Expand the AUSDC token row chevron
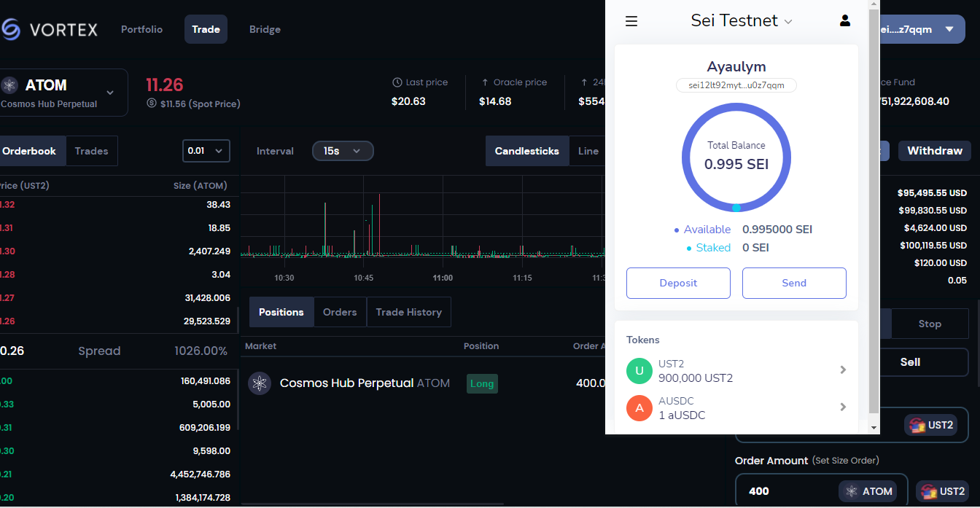The height and width of the screenshot is (508, 980). click(843, 407)
